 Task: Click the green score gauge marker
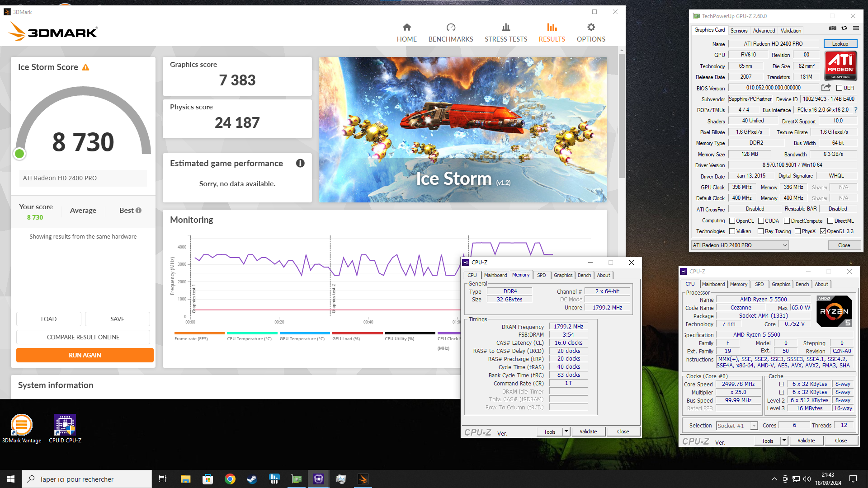coord(19,154)
